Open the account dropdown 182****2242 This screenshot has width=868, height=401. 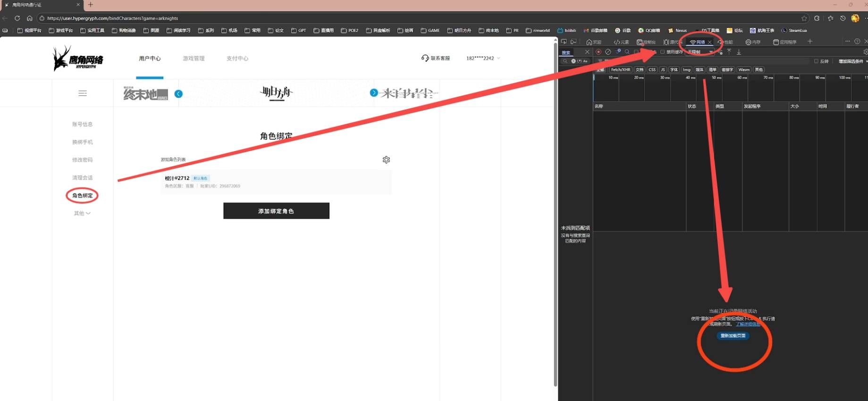point(483,59)
